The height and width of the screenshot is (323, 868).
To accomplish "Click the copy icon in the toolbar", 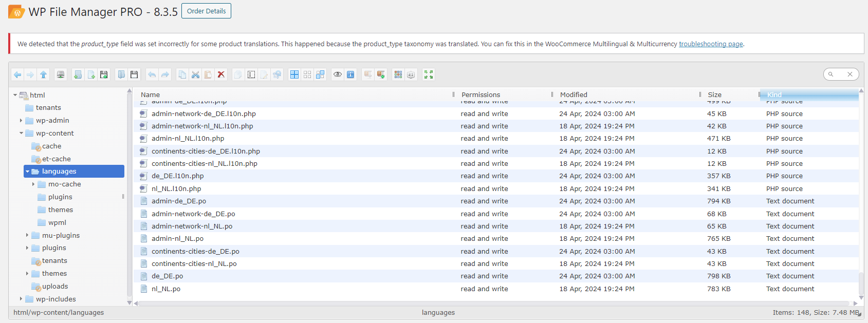I will click(x=182, y=74).
